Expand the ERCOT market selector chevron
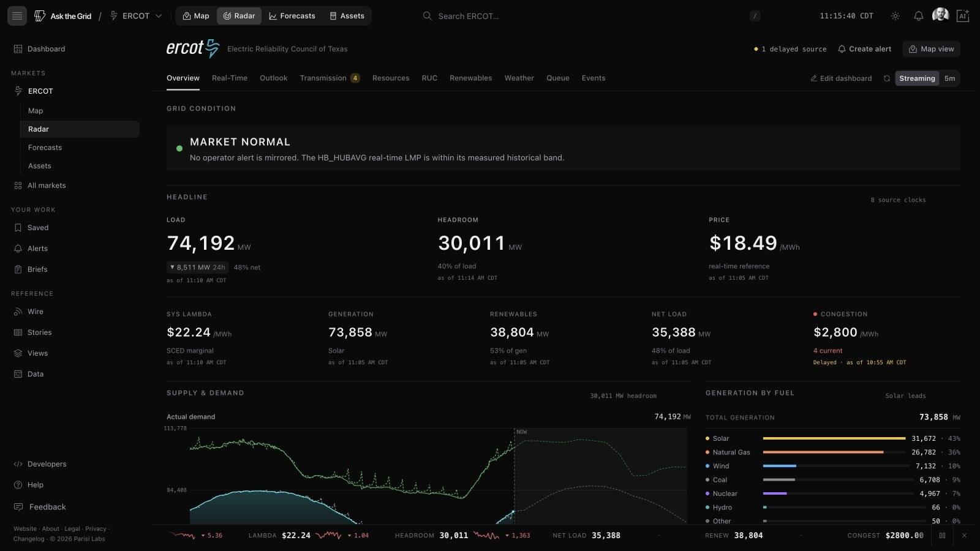Image resolution: width=980 pixels, height=551 pixels. pos(159,16)
